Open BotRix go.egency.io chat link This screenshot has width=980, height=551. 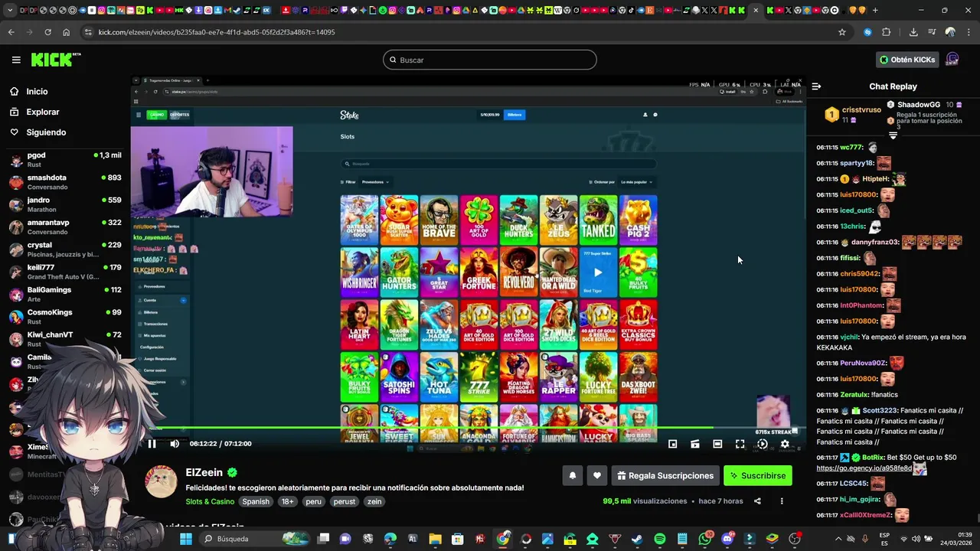click(x=864, y=468)
